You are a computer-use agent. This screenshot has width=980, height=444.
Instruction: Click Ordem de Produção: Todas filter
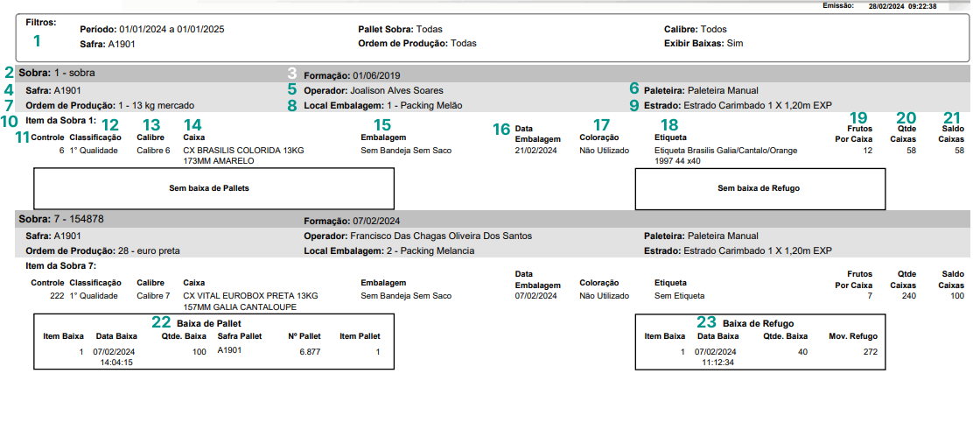coord(416,44)
